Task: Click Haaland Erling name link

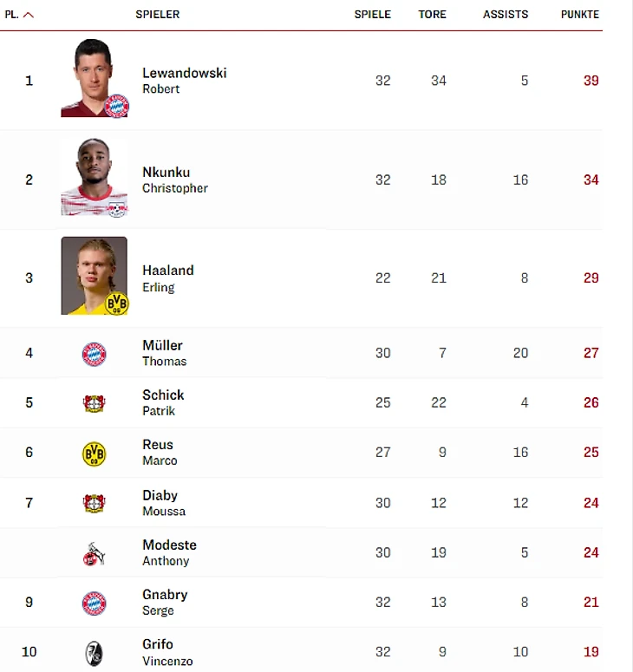Action: tap(167, 277)
